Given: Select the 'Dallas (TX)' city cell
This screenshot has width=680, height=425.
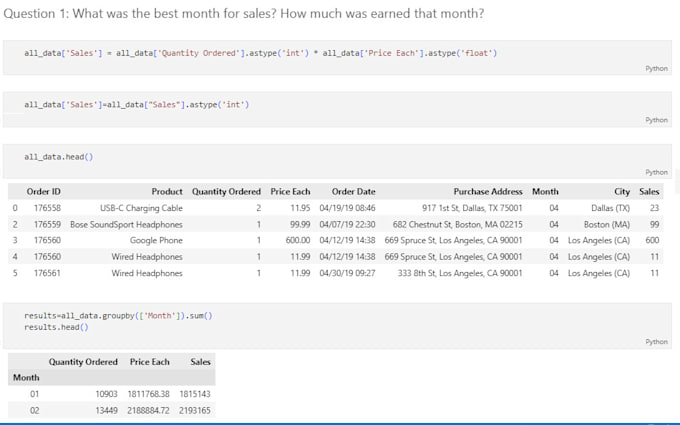Looking at the screenshot, I should click(610, 208).
